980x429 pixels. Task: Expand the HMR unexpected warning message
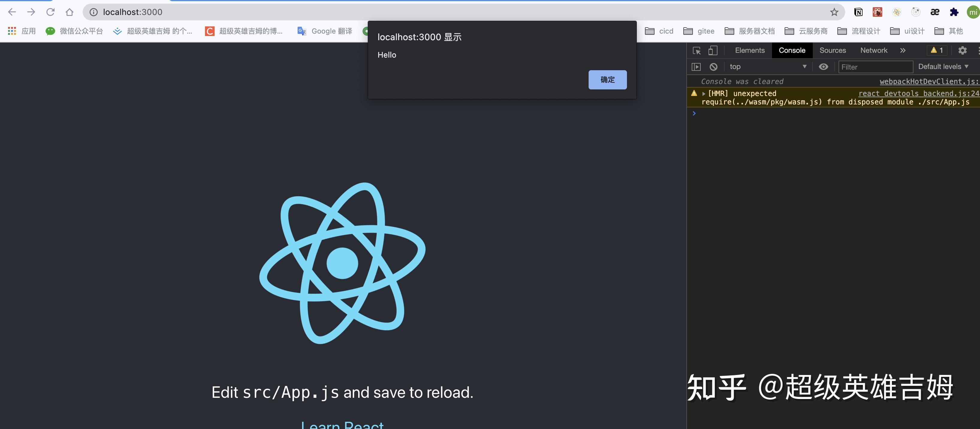704,94
